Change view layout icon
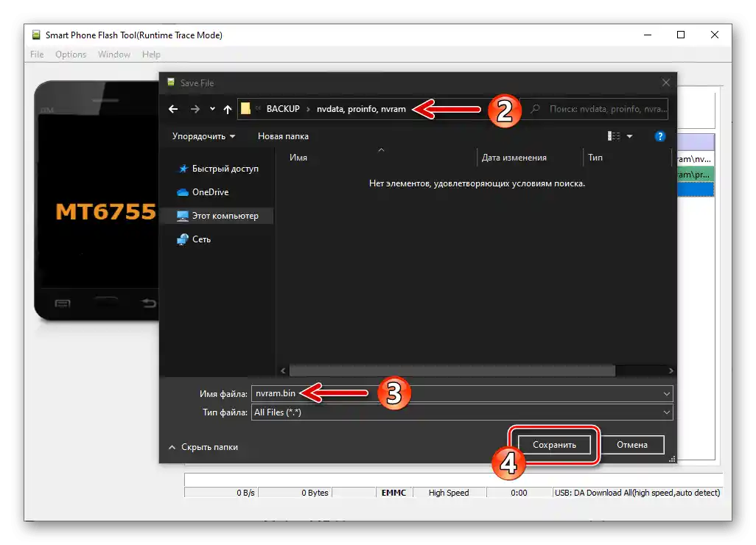 tap(614, 136)
